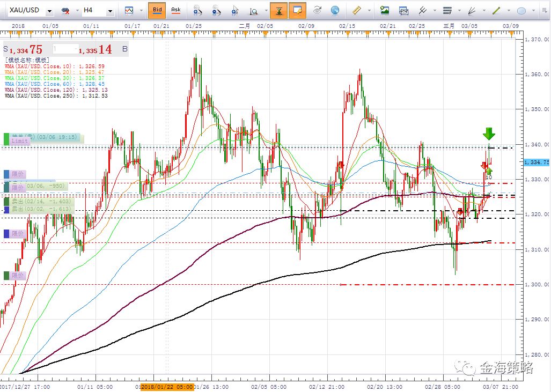Screen dimensions: 551x392
Task: Click the save chart as image icon
Action: click(385, 10)
